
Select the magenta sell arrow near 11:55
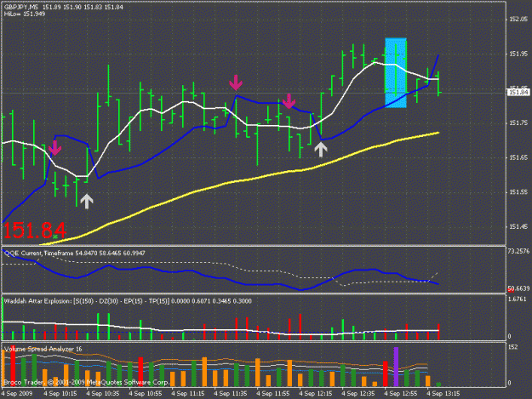point(289,101)
